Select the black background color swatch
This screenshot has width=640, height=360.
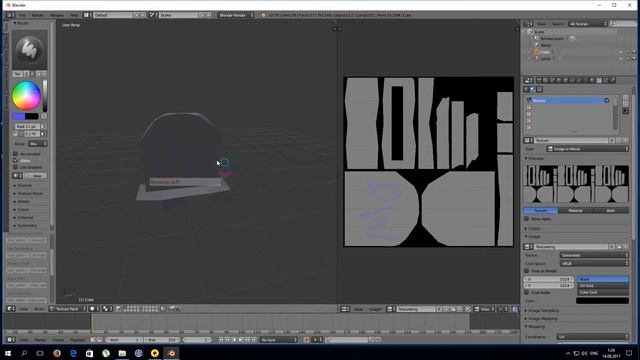[x=32, y=116]
